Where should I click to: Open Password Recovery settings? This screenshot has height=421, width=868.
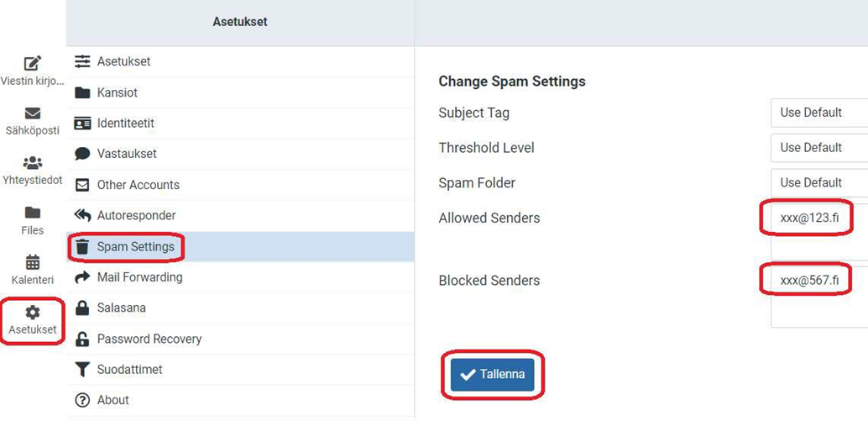coord(149,339)
